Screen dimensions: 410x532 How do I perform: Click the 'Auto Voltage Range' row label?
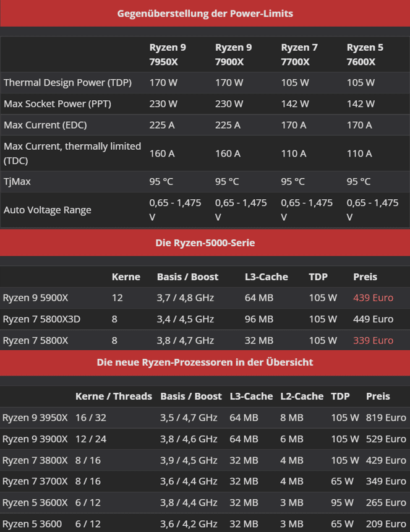click(x=48, y=210)
